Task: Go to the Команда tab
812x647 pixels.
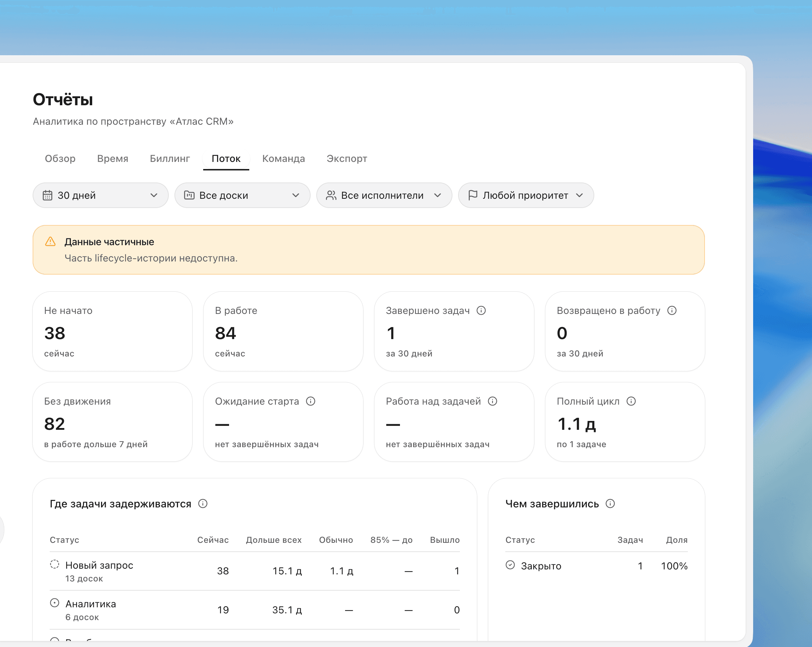Action: tap(284, 158)
